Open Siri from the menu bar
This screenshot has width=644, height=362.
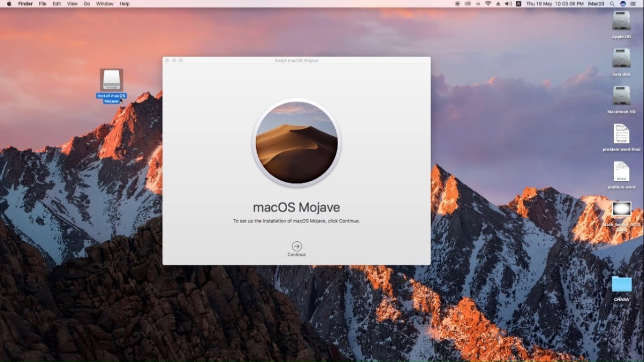pyautogui.click(x=623, y=4)
